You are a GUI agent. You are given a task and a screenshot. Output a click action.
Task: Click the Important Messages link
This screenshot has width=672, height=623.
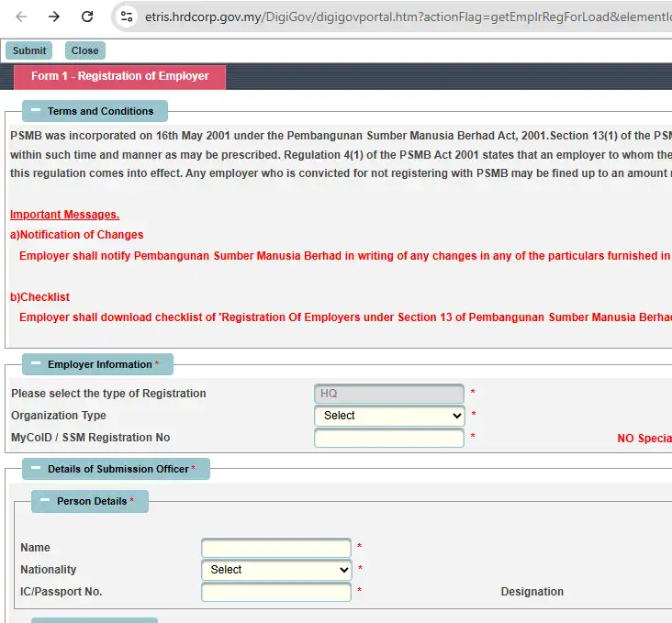point(64,214)
